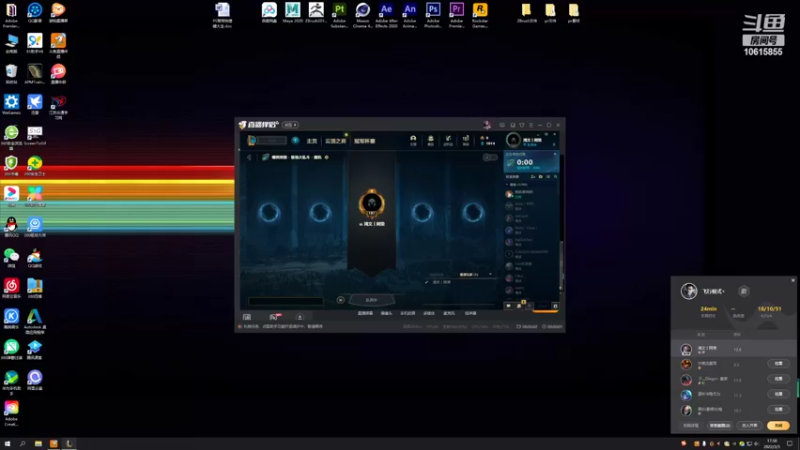
Task: Open Tencent QQ penguin desktop icon
Action: (11, 227)
